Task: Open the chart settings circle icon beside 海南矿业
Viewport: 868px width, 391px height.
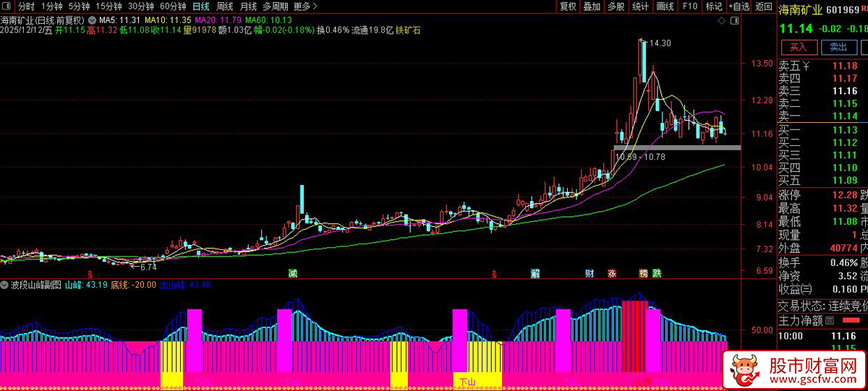Action: pos(90,20)
